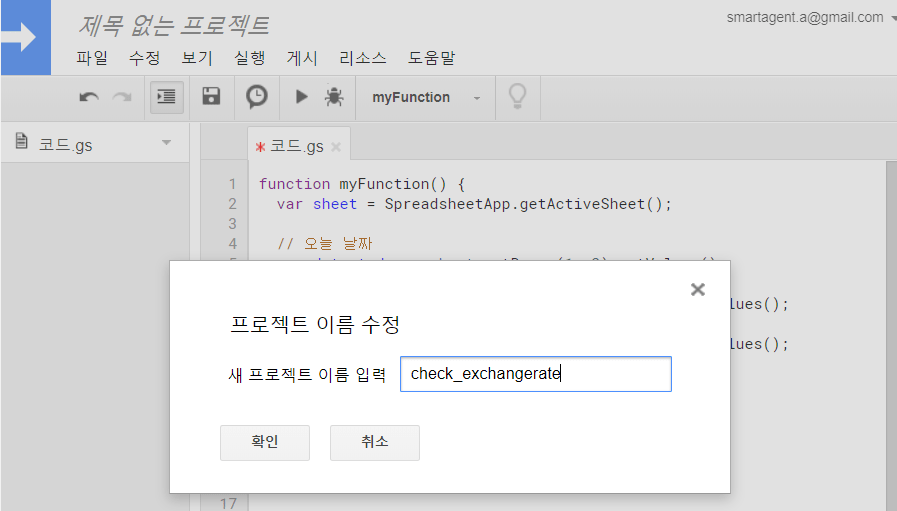
Task: Open the myFunction selector dropdown
Action: tap(426, 97)
